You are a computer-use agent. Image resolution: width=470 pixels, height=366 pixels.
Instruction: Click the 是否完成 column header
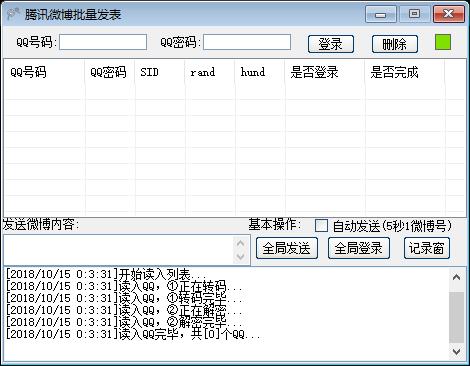405,72
